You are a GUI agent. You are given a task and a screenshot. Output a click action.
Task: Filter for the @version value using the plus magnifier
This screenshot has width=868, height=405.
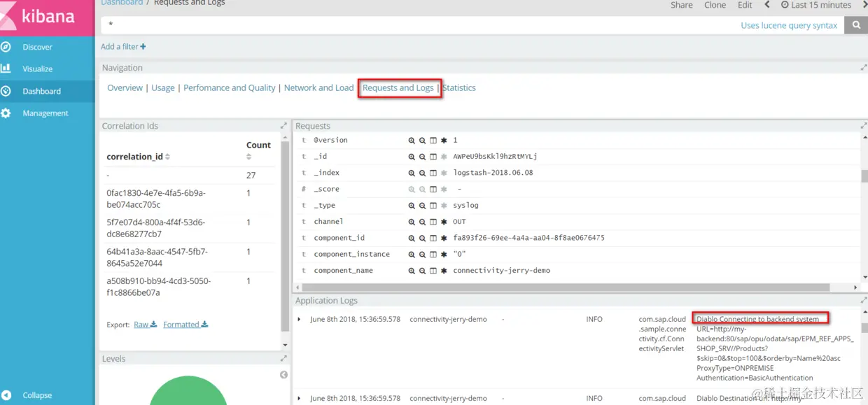coord(412,140)
